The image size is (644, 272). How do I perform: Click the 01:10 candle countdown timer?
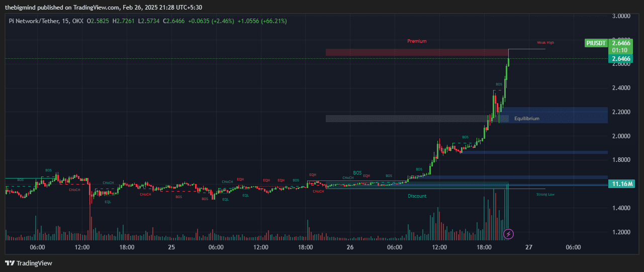(x=621, y=51)
